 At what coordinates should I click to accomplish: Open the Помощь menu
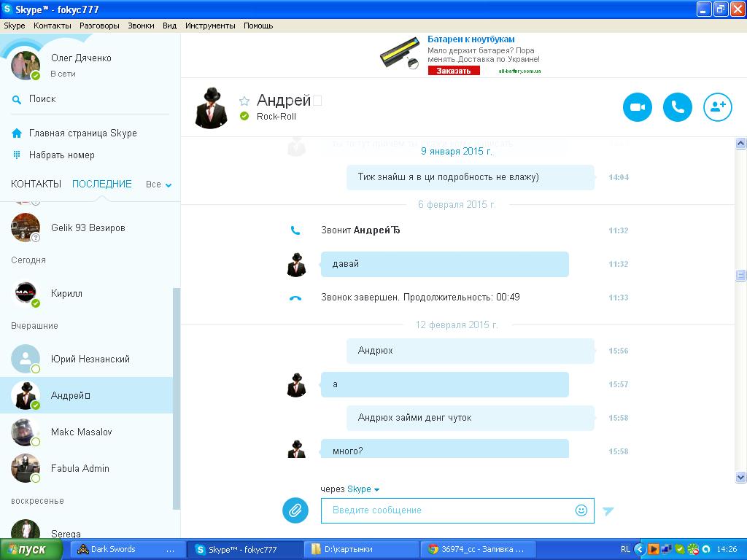tap(258, 26)
